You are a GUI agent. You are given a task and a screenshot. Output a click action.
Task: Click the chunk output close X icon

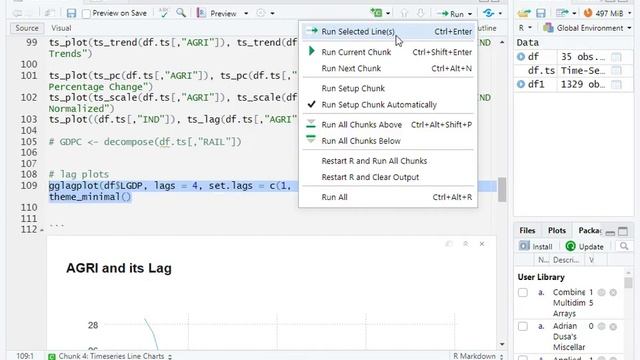[482, 244]
